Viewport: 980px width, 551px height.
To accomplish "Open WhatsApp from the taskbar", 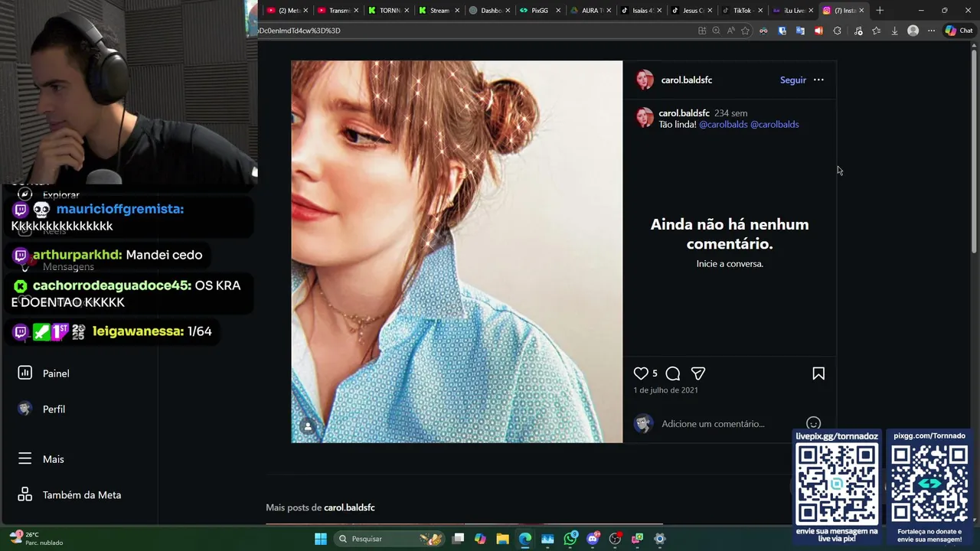I will pos(570,539).
